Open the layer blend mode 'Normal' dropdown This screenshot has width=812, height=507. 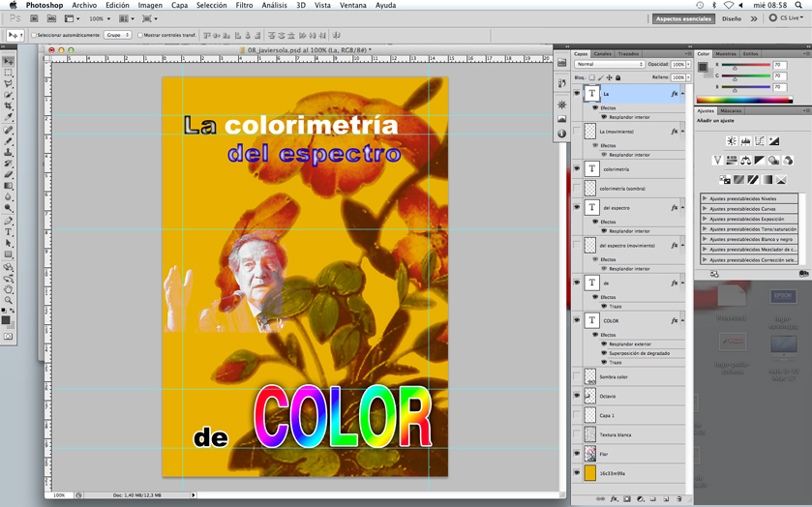pyautogui.click(x=609, y=64)
